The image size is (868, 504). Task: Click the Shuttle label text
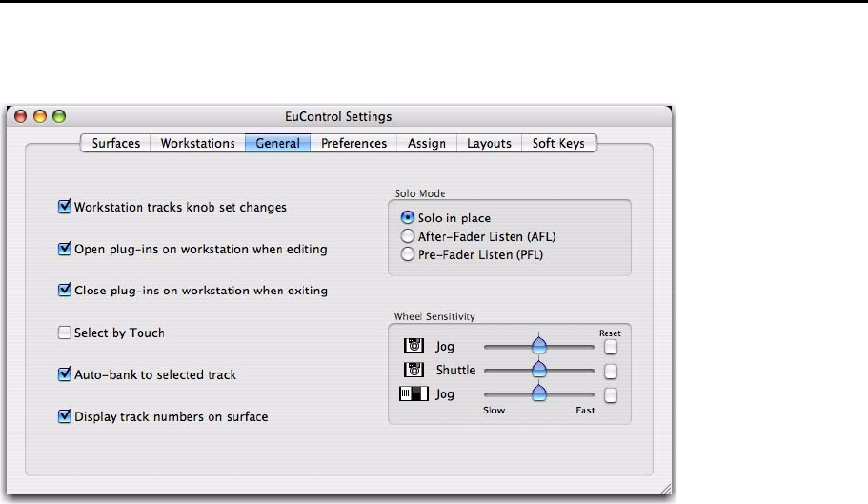455,370
